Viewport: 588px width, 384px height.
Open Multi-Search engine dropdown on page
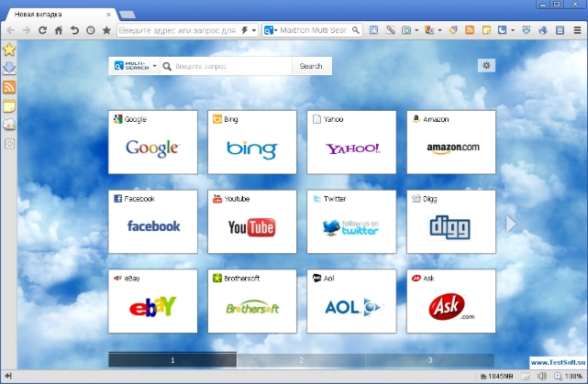[x=135, y=66]
